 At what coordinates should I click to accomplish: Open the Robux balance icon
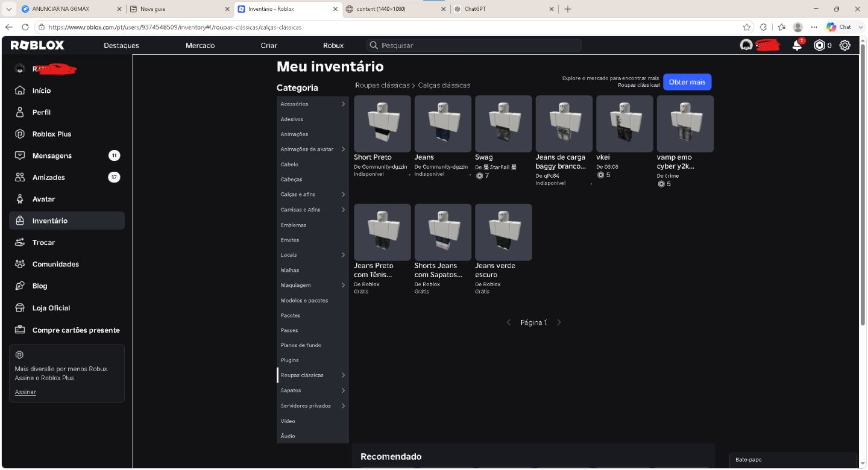(x=819, y=45)
